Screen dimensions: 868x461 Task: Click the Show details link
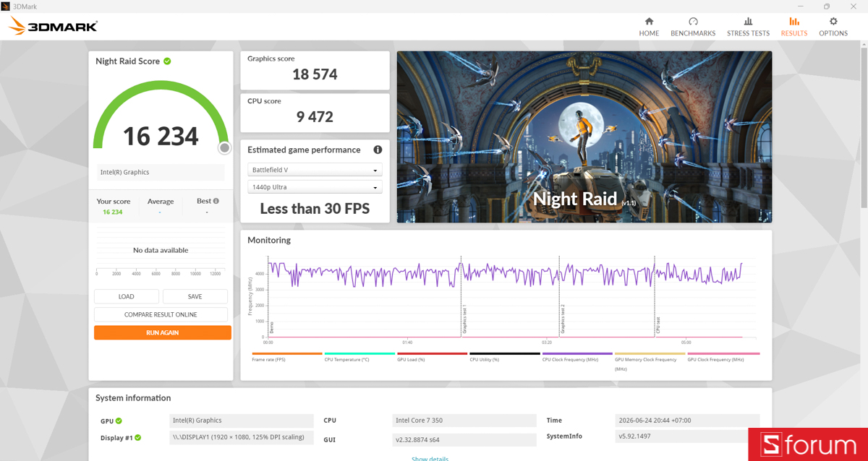pyautogui.click(x=430, y=458)
